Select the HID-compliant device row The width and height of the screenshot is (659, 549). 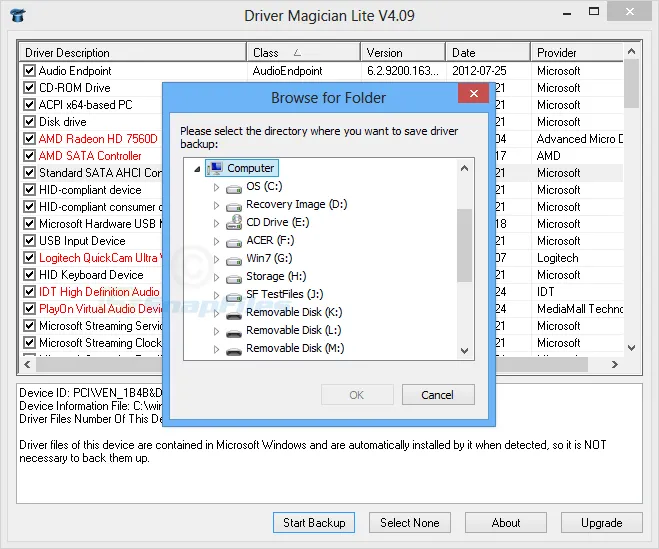(90, 190)
